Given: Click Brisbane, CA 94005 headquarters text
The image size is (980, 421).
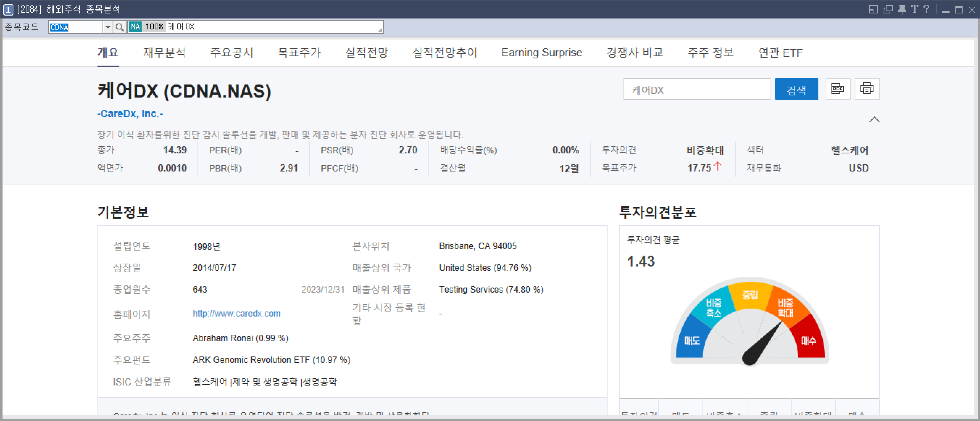Looking at the screenshot, I should [x=478, y=246].
